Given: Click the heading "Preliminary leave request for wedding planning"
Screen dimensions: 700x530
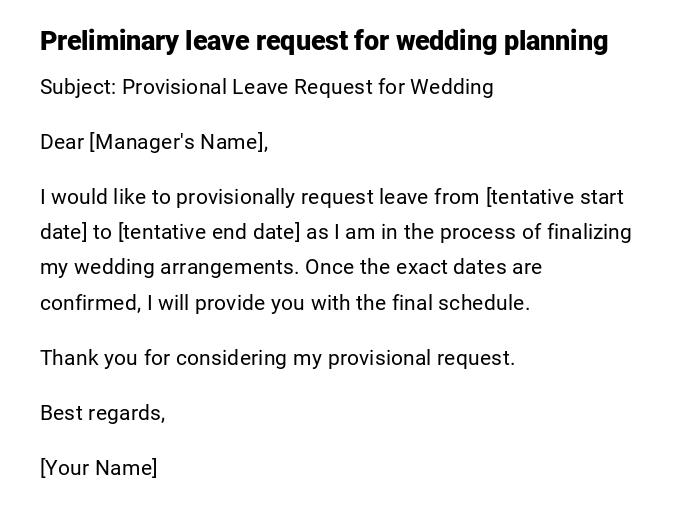Looking at the screenshot, I should tap(323, 41).
